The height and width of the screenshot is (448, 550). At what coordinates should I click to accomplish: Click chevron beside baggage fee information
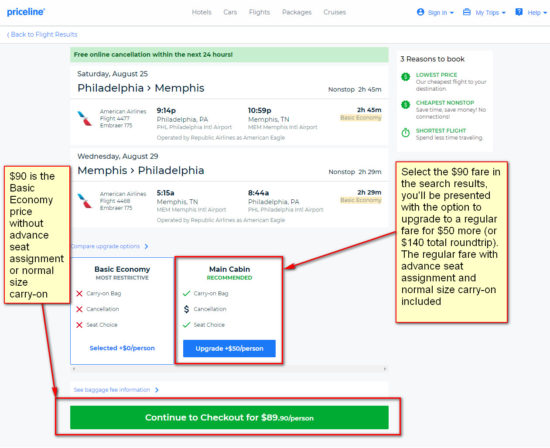point(156,390)
